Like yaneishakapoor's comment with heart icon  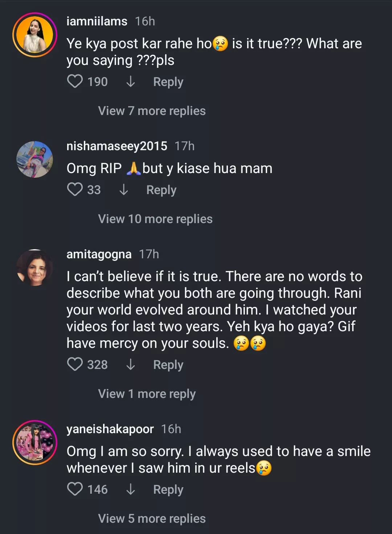pos(75,489)
